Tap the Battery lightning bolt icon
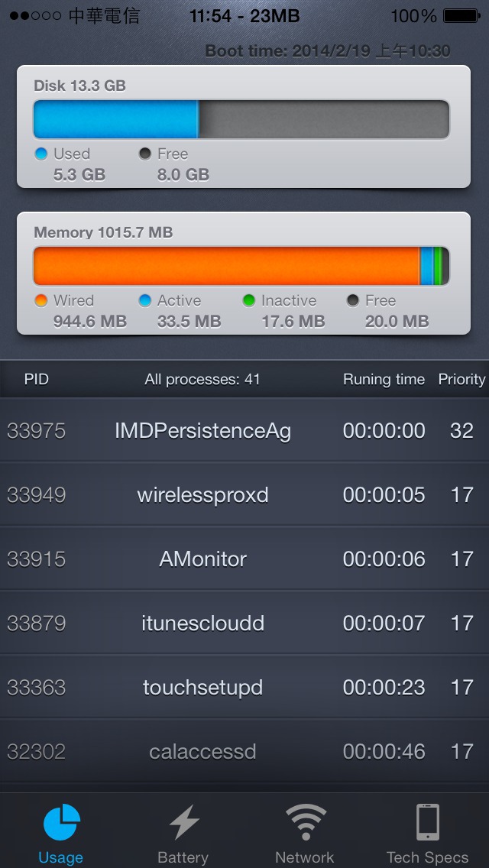This screenshot has width=489, height=868. (x=184, y=822)
